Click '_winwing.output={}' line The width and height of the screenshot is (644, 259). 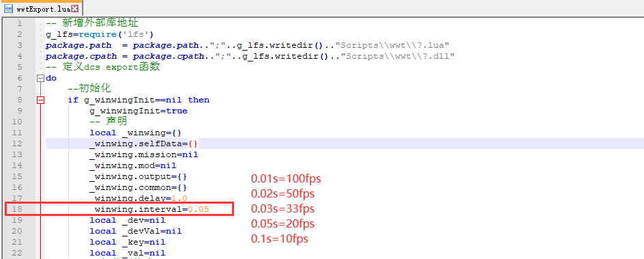click(138, 176)
